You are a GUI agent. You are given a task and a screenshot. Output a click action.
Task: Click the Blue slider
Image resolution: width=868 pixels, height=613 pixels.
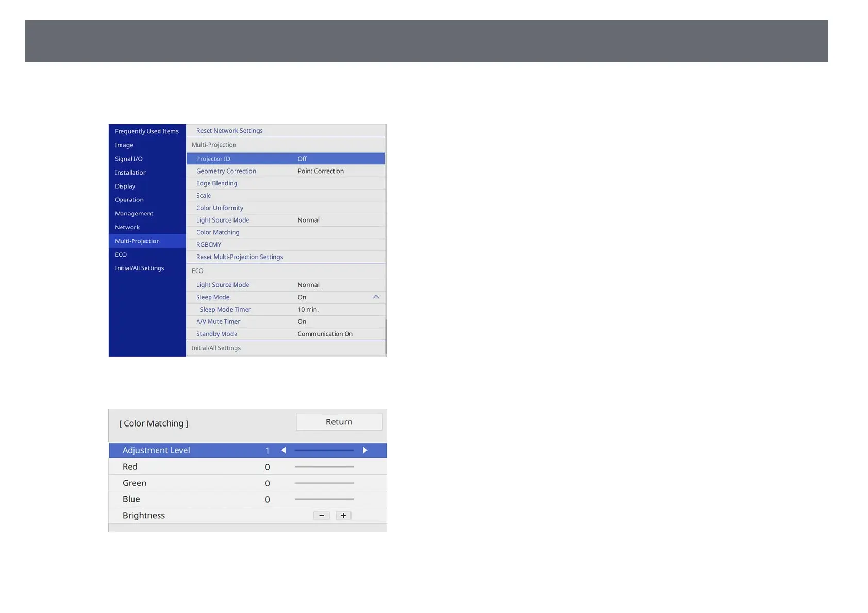click(324, 499)
